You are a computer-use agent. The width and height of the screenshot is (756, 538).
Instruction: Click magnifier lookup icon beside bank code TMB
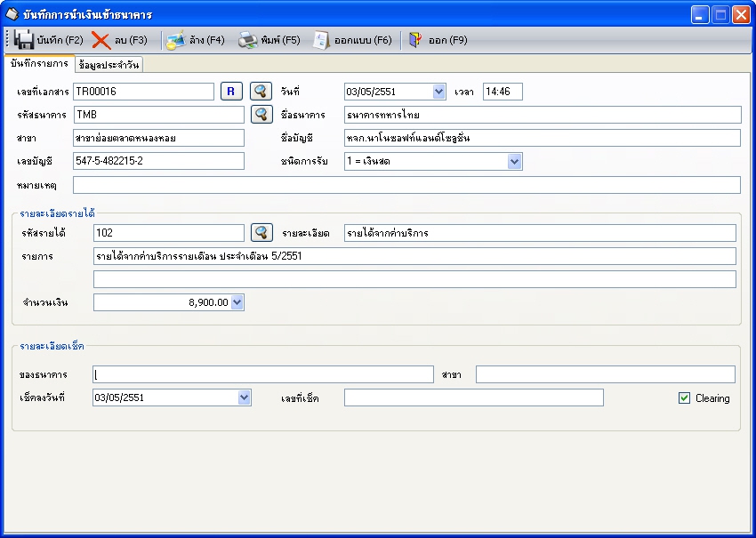click(261, 114)
